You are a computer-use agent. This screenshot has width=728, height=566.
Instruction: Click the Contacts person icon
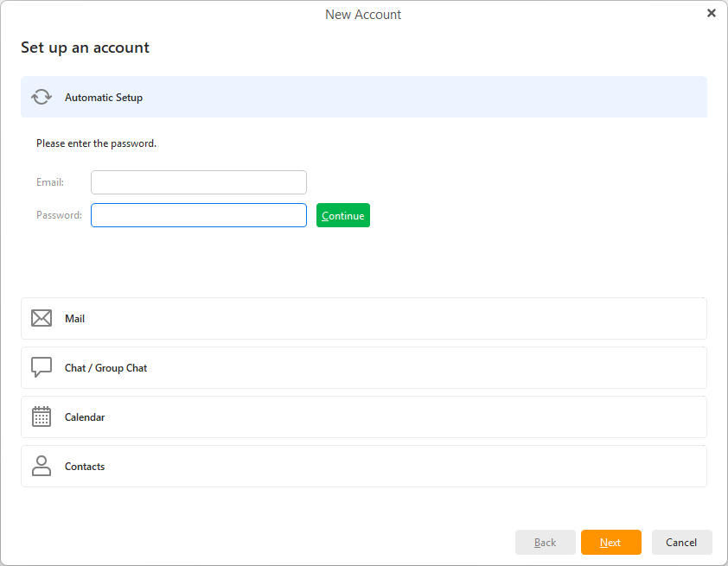[42, 467]
